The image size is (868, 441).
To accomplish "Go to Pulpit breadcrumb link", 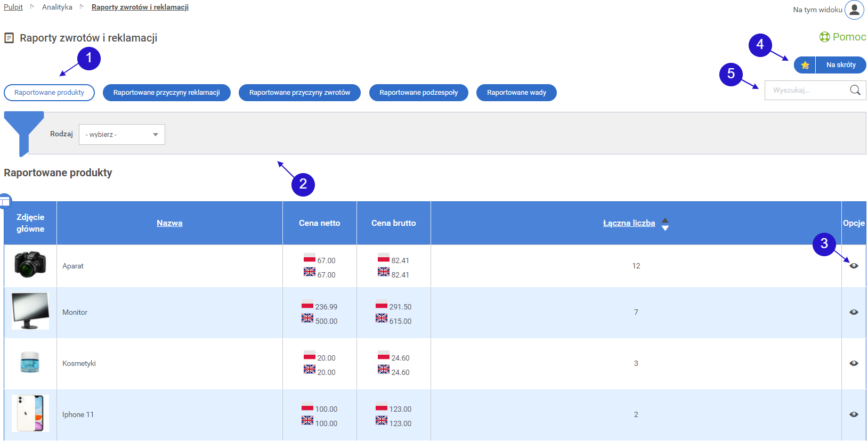I will click(x=13, y=7).
